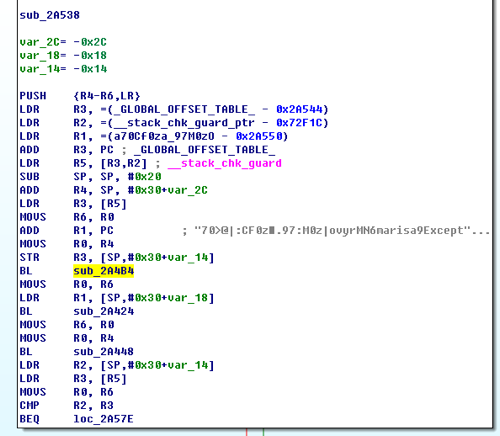
Task: Select the second LDR R3, [R5] instruction
Action: click(73, 379)
